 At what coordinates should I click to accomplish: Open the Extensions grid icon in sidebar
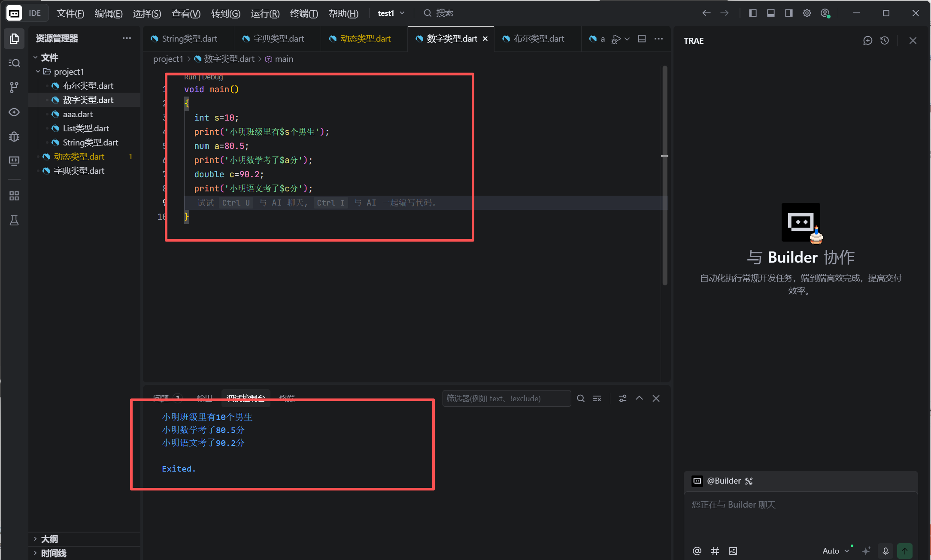14,196
